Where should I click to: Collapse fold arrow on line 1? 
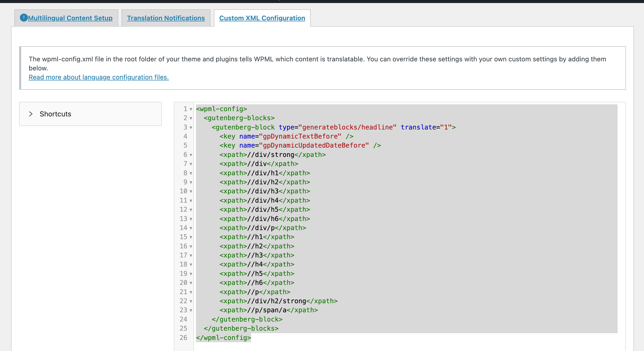point(191,109)
